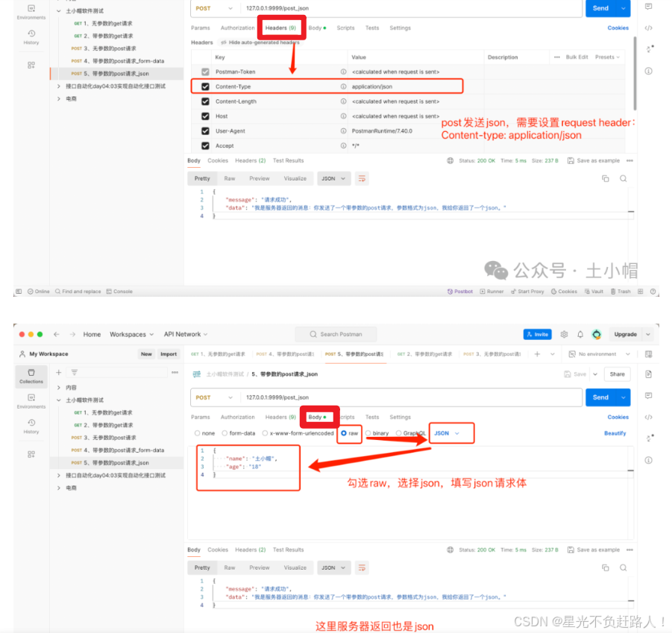Image resolution: width=672 pixels, height=633 pixels.
Task: Uncheck the User-Agent header checkbox
Action: (205, 131)
